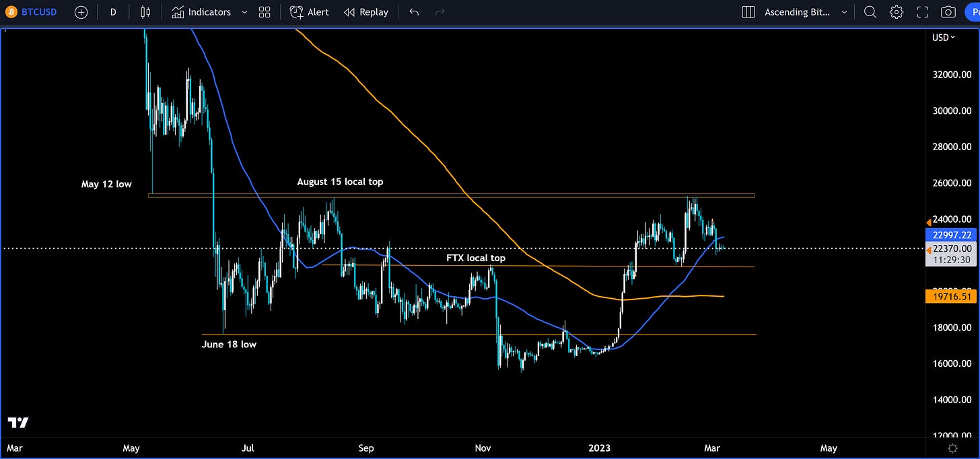Select the 'FTX local top' text label
This screenshot has height=459, width=980.
click(x=475, y=258)
